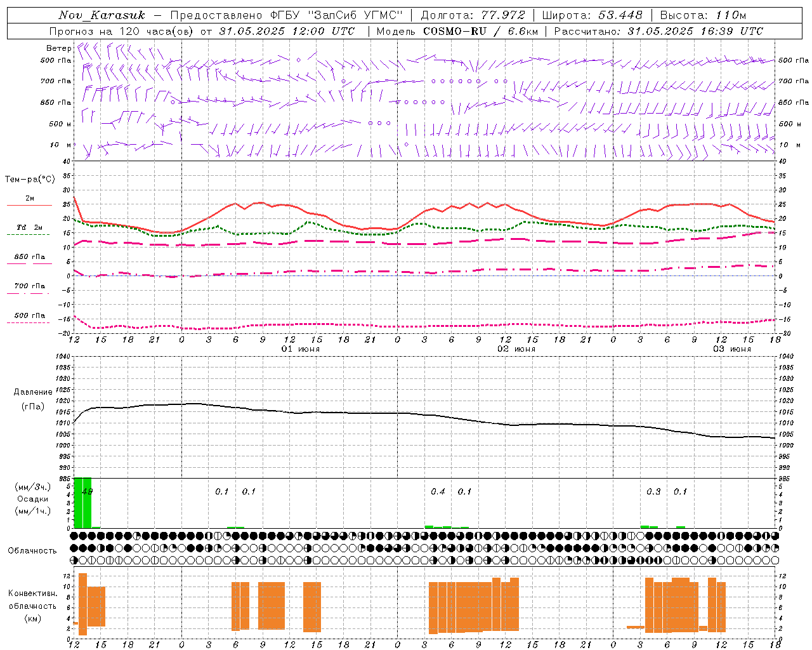Click the tall green precipitation bar at hour 12
This screenshot has height=650, width=812.
point(78,503)
